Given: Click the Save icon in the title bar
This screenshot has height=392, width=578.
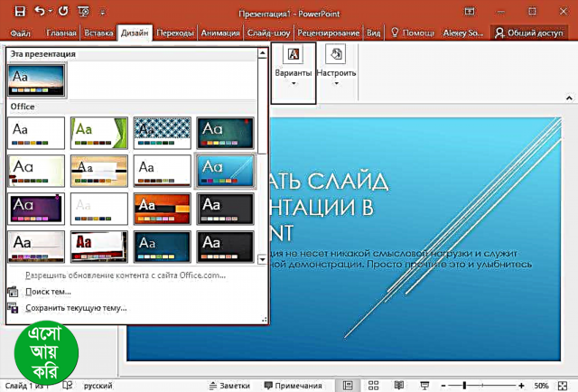Looking at the screenshot, I should tap(19, 11).
